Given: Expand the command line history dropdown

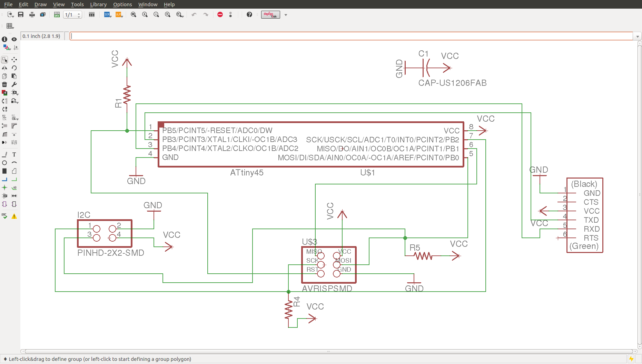Looking at the screenshot, I should 638,36.
